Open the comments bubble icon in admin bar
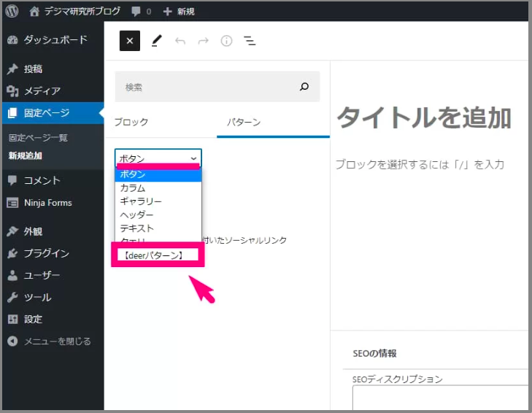The height and width of the screenshot is (413, 532). 136,12
